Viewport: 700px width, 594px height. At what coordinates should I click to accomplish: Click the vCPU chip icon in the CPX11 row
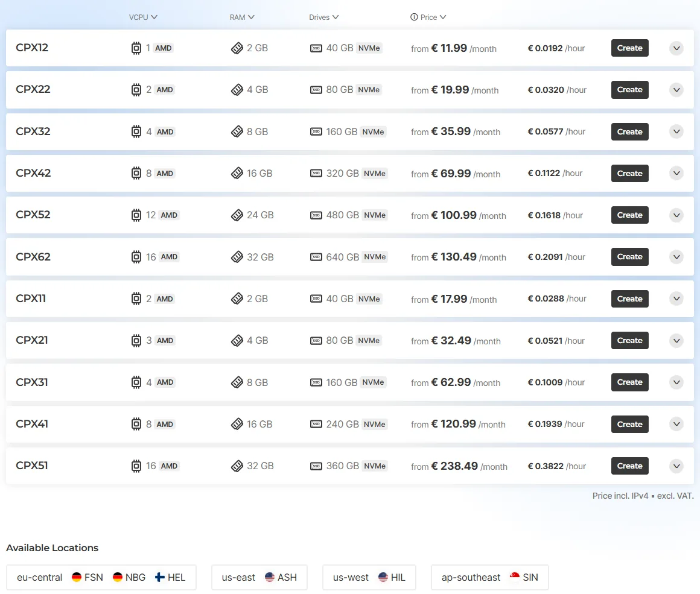tap(136, 299)
